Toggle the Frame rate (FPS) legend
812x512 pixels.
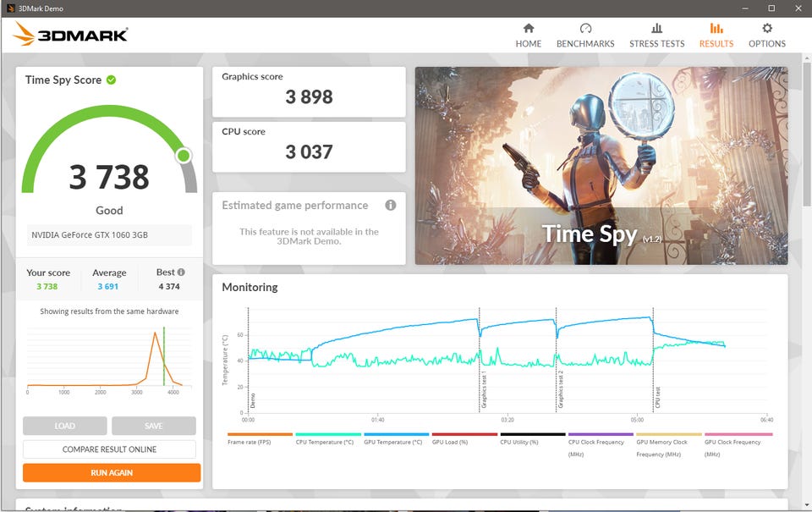(x=260, y=439)
